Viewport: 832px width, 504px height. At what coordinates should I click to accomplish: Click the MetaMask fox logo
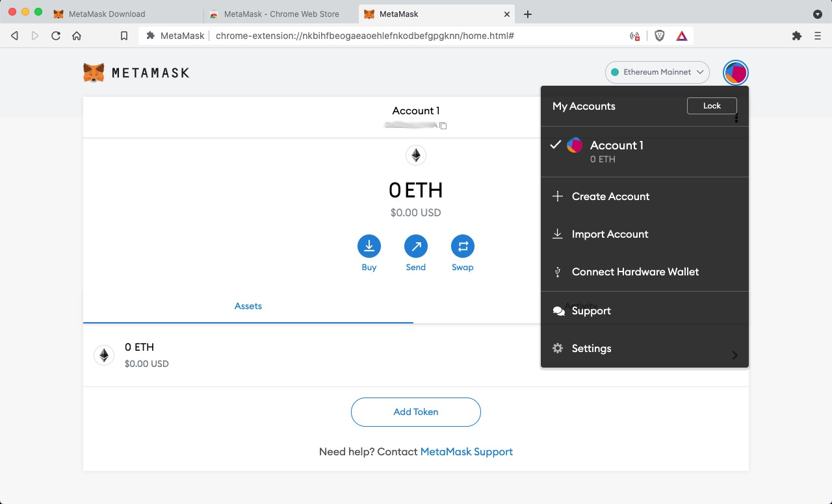[94, 73]
